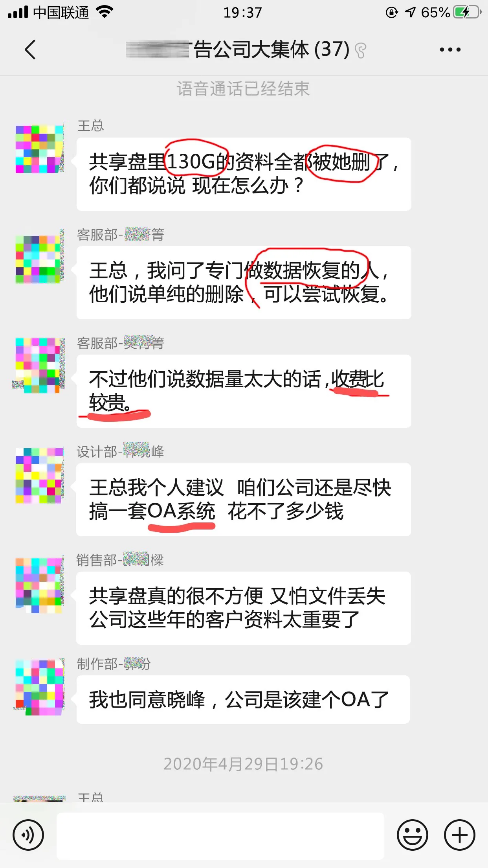Screen dimensions: 488x868
Task: Expand the plus attachment panel
Action: click(459, 835)
